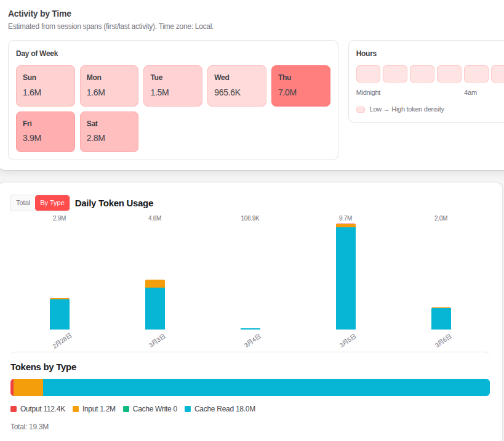Click orange Input segment of 3月3日 bar
Viewport: 504px width, 441px height.
155,284
